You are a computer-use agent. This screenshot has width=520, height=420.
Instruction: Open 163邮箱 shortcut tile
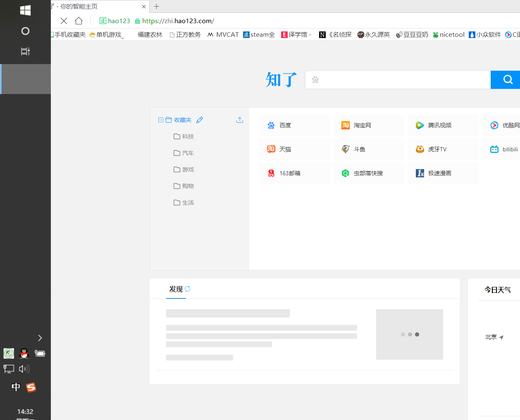point(294,173)
